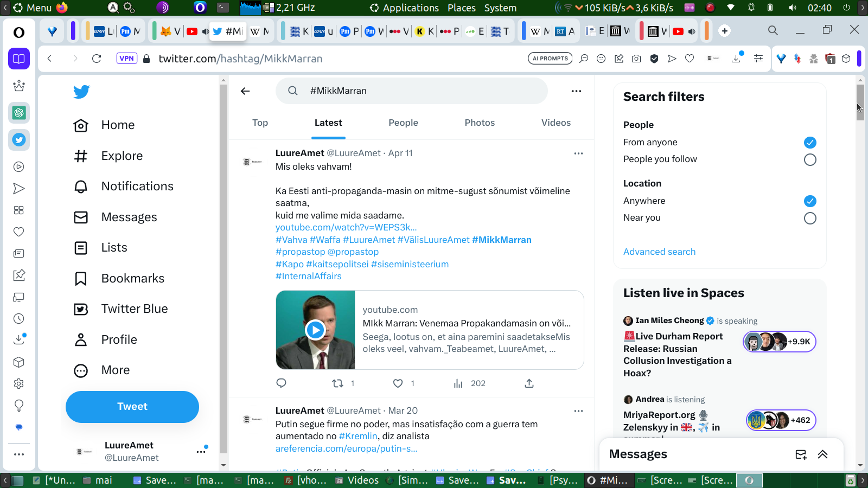Open Twitter Blue page
Viewport: 868px width, 488px height.
click(120, 309)
